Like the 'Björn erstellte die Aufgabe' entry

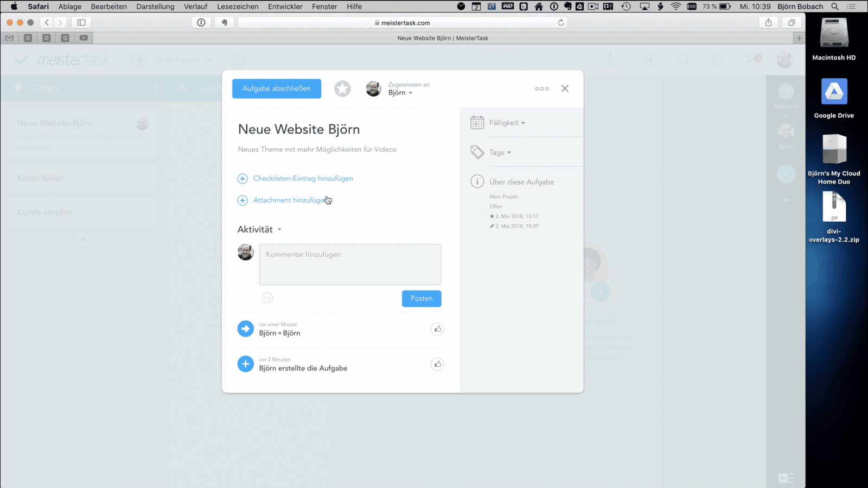(x=437, y=364)
